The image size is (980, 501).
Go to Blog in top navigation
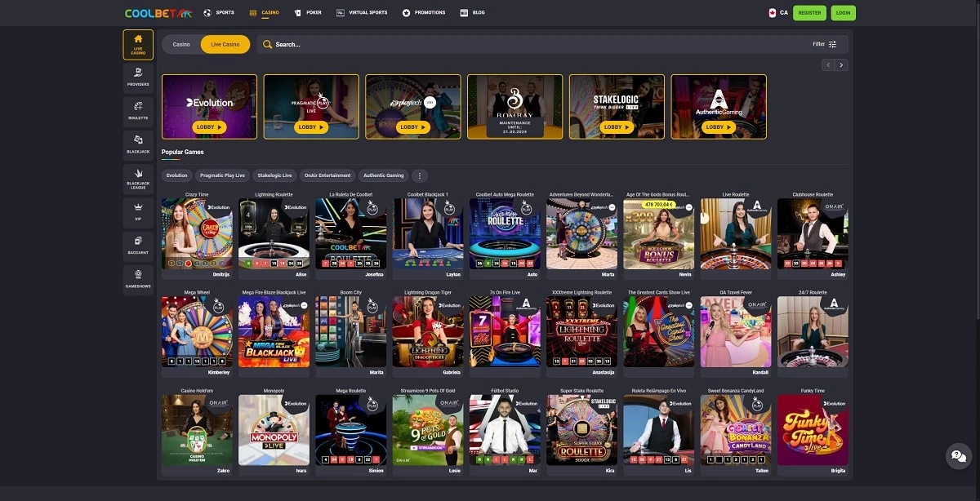point(473,13)
